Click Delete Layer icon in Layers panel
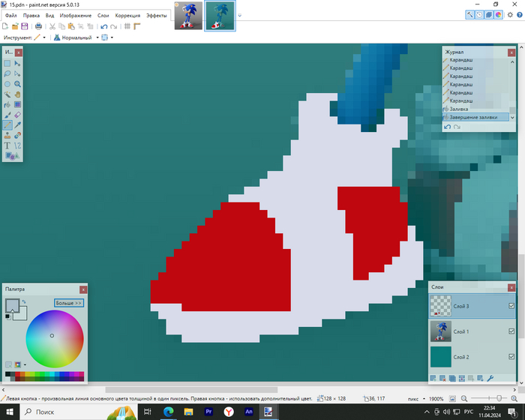The width and height of the screenshot is (525, 420). tap(442, 379)
